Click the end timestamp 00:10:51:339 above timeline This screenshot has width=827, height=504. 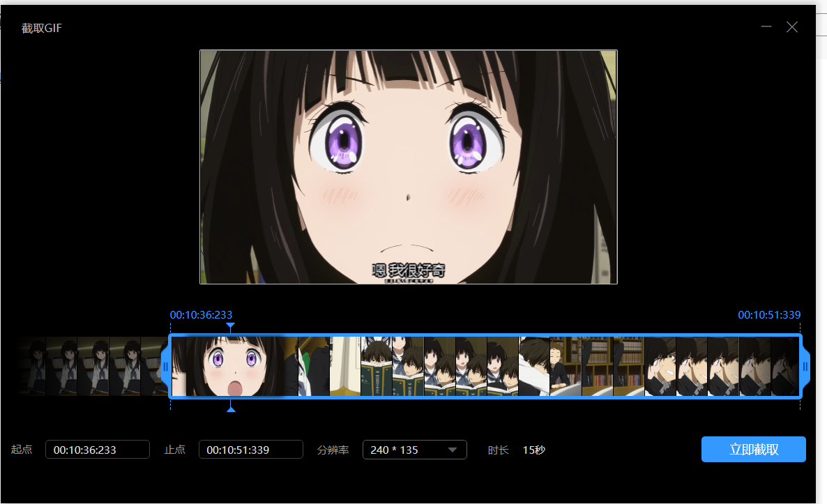tap(769, 315)
